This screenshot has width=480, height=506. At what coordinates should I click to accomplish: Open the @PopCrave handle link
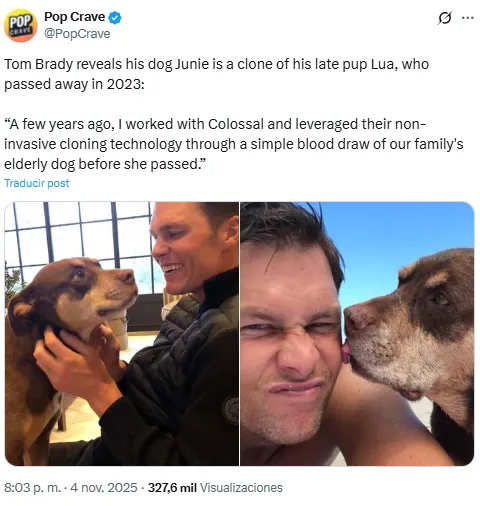[x=77, y=34]
